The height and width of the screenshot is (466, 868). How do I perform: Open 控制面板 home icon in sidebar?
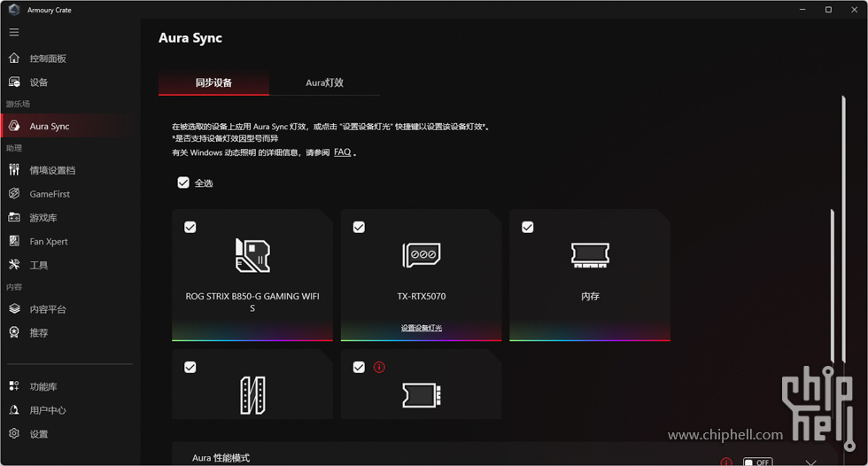[x=14, y=58]
